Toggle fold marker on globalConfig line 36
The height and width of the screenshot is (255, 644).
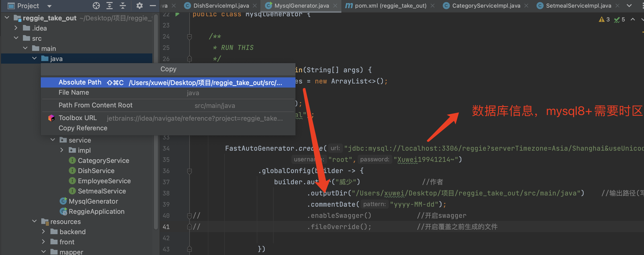click(189, 171)
